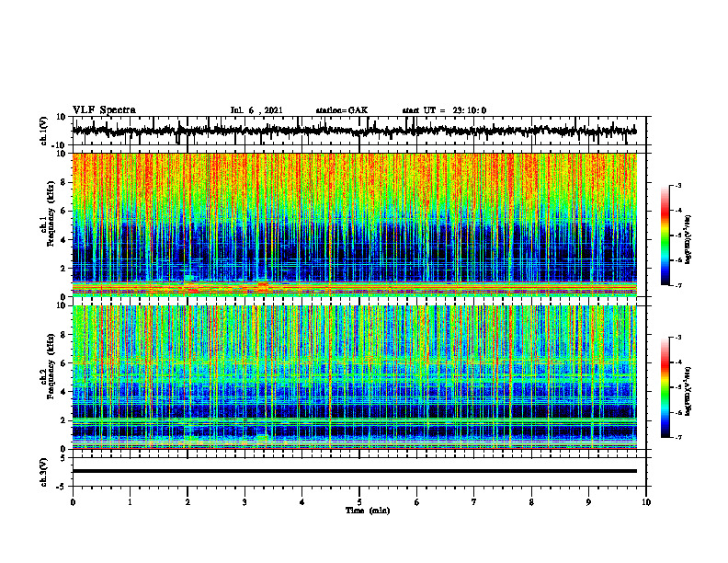Click time axis tick label "3"

pyautogui.click(x=245, y=502)
